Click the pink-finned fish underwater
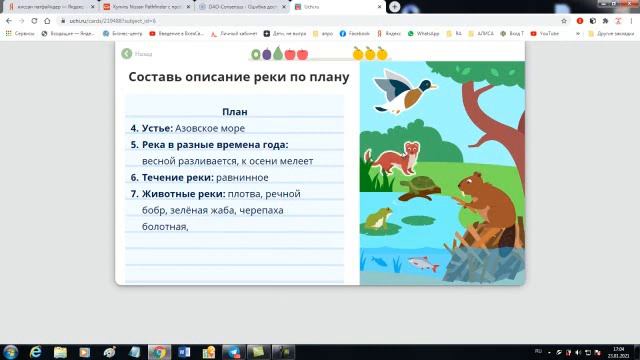This screenshot has height=360, width=640. click(423, 263)
